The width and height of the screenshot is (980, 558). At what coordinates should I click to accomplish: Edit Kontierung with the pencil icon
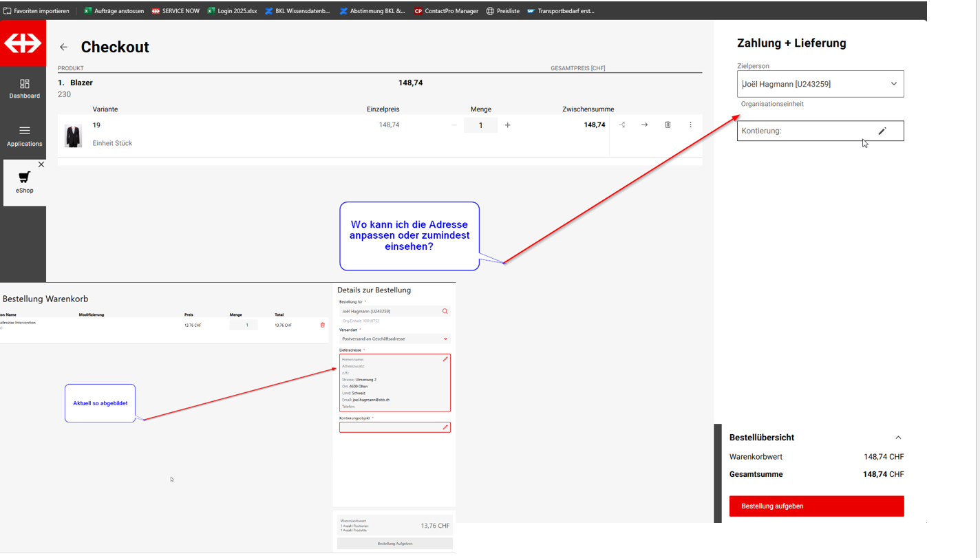pos(882,131)
